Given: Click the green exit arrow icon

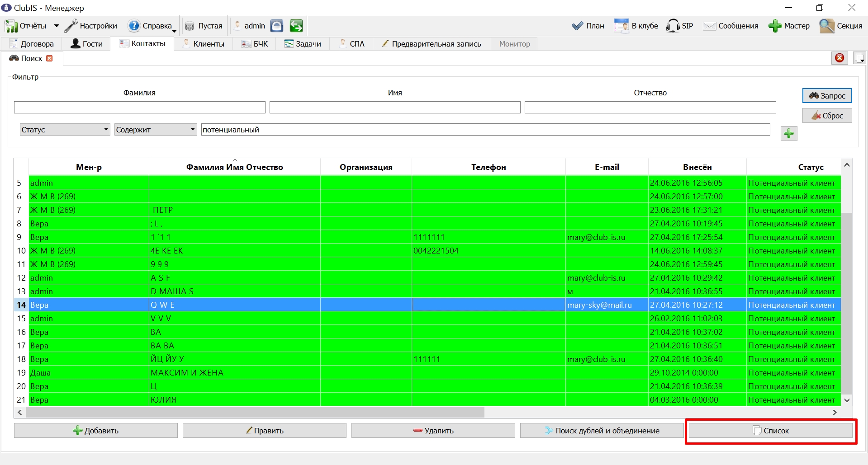Looking at the screenshot, I should click(296, 26).
